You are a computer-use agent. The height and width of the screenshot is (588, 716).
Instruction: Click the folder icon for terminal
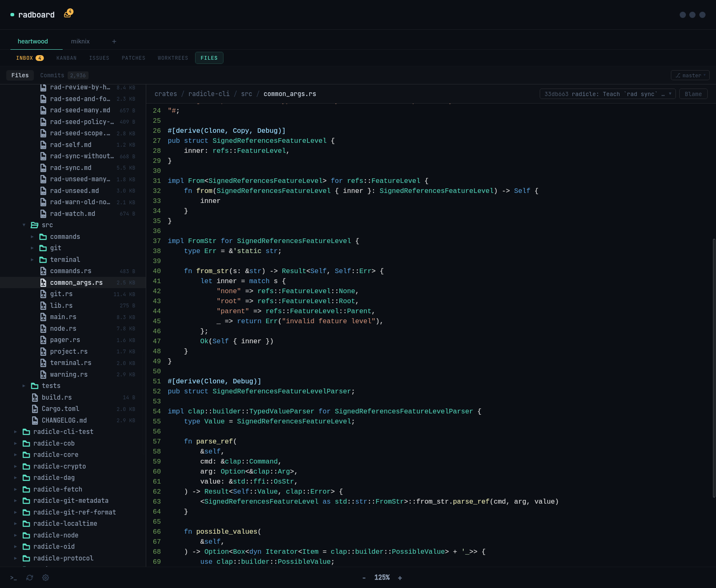[43, 260]
